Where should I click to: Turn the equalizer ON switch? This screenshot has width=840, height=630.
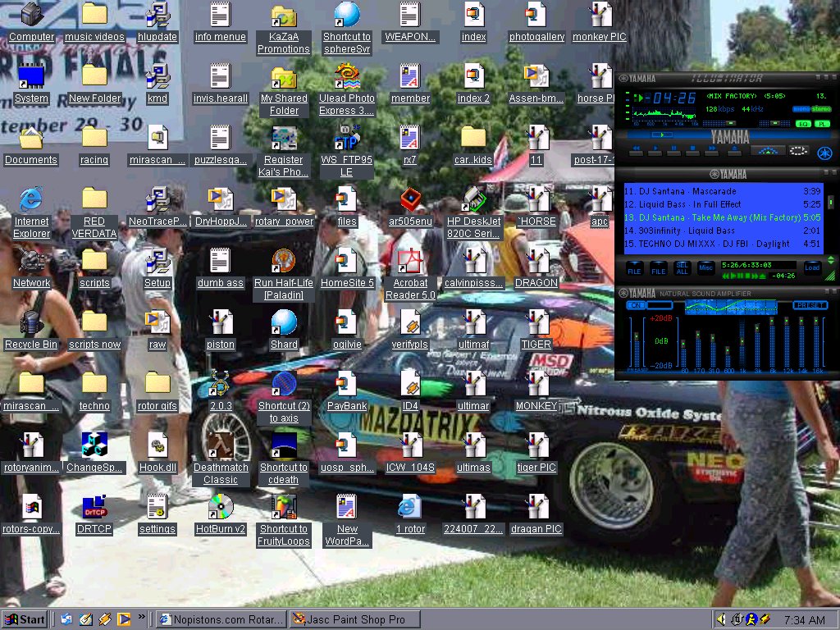point(636,305)
